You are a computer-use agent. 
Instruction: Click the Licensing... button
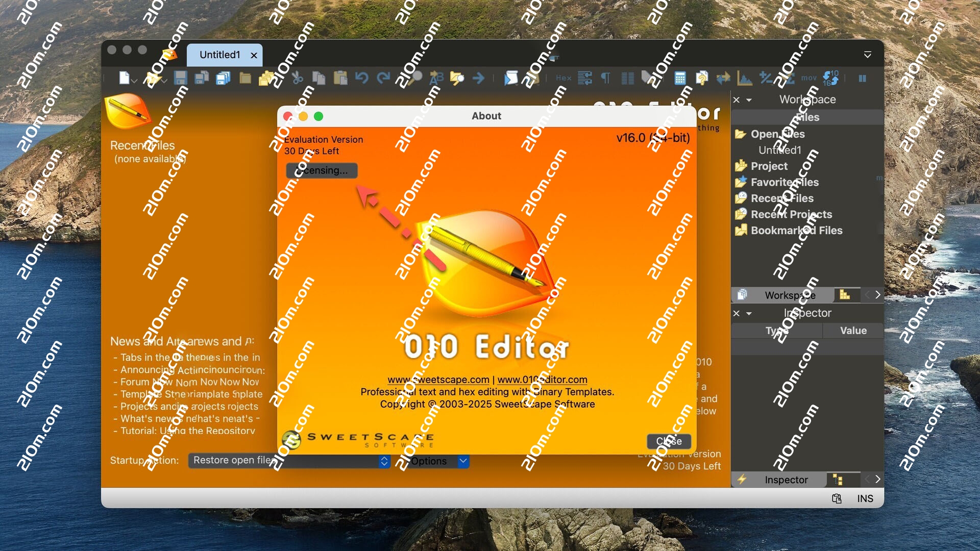322,170
